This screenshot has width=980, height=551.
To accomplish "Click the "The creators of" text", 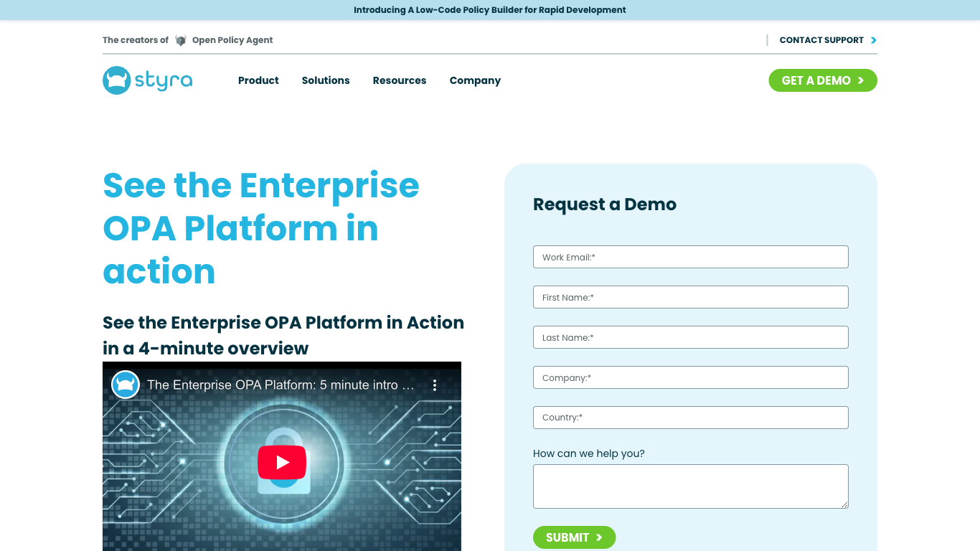I will pos(136,40).
